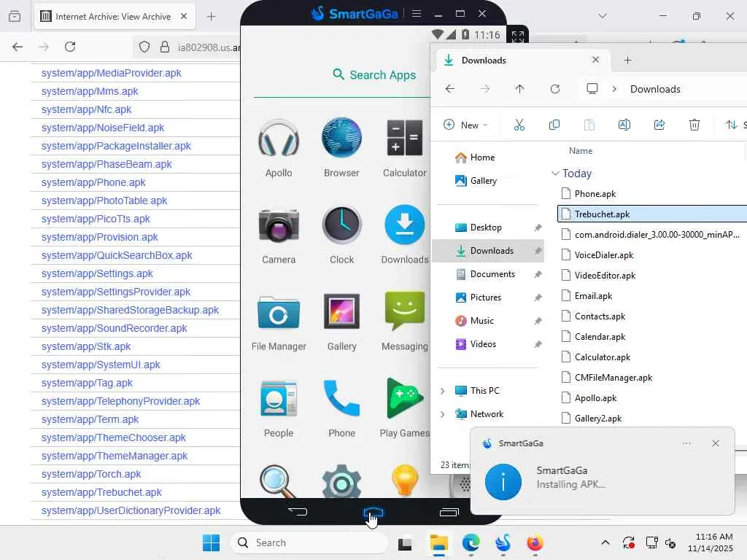Go up one folder level in Explorer

pos(519,89)
